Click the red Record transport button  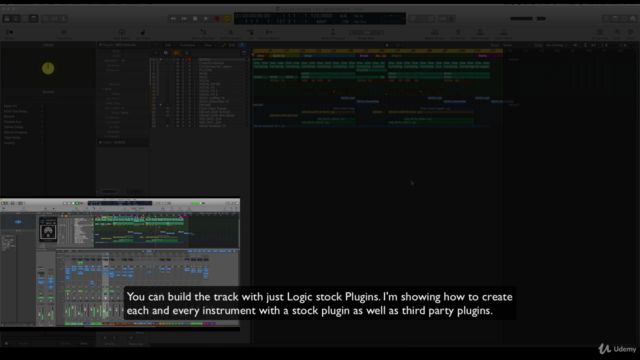(217, 18)
